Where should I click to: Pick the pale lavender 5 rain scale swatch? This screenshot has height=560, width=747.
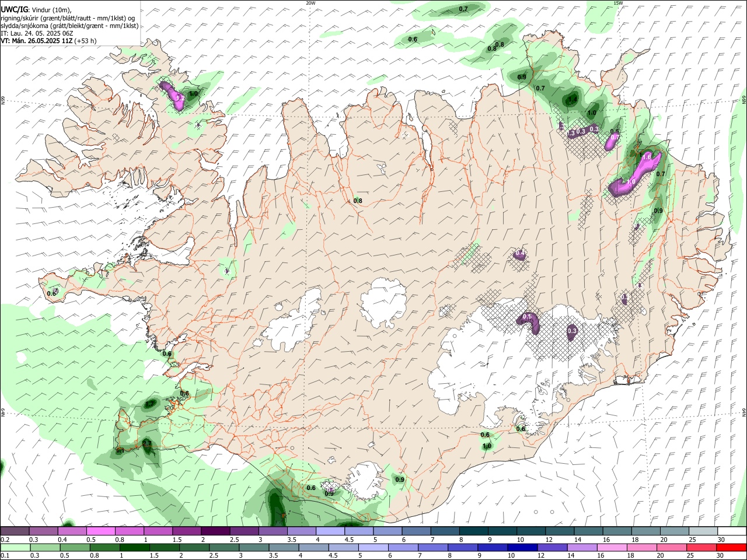click(x=373, y=548)
